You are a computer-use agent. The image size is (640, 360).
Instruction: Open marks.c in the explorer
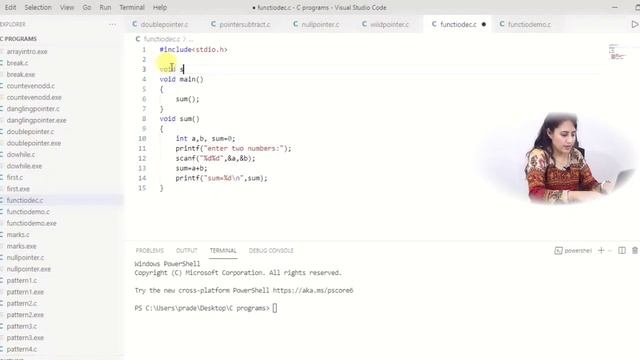point(18,235)
